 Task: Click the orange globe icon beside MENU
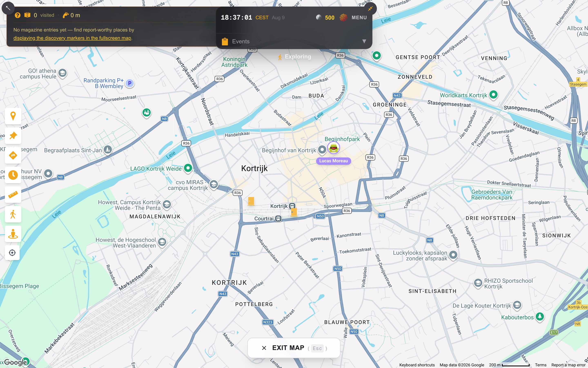coord(343,17)
